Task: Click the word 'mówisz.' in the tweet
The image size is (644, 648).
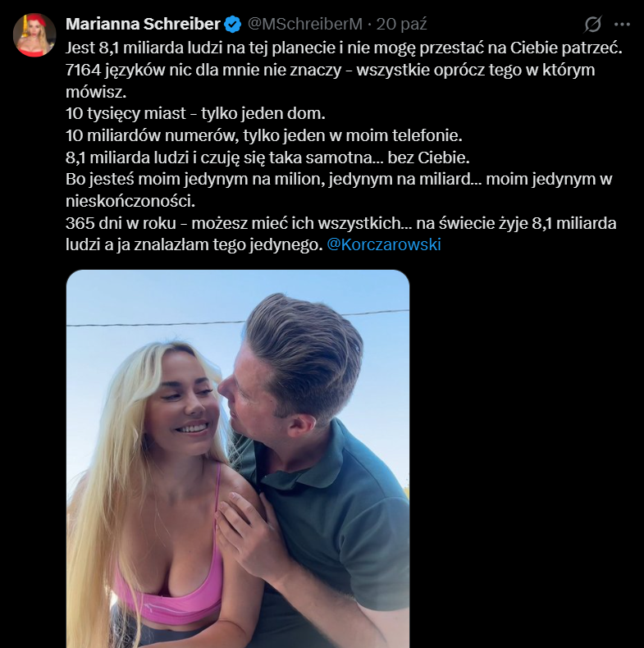Action: click(x=94, y=91)
